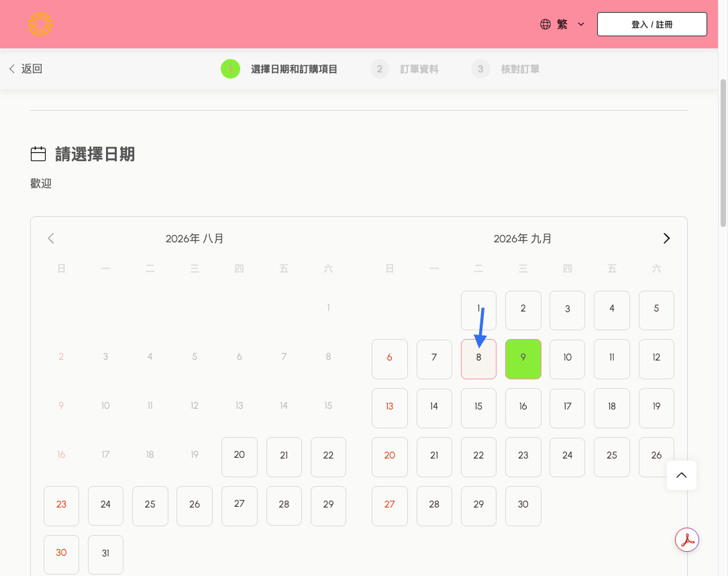Select Sunday September 6
The image size is (728, 576).
(390, 359)
